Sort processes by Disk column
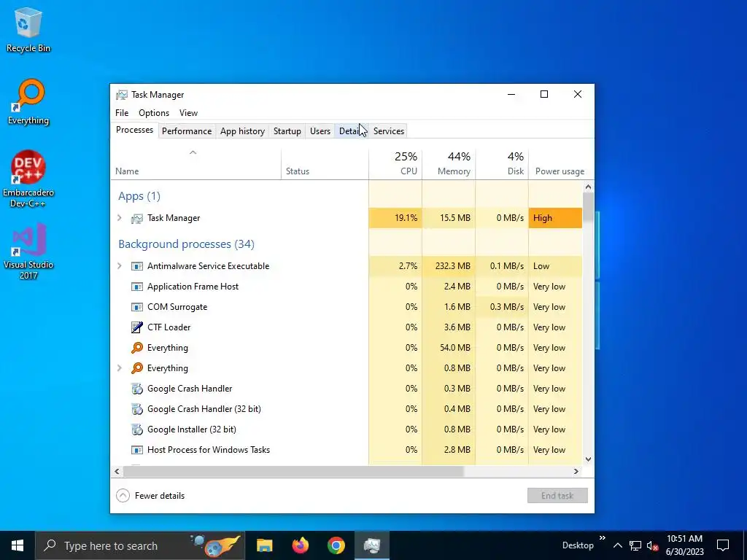This screenshot has width=747, height=560. 502,164
